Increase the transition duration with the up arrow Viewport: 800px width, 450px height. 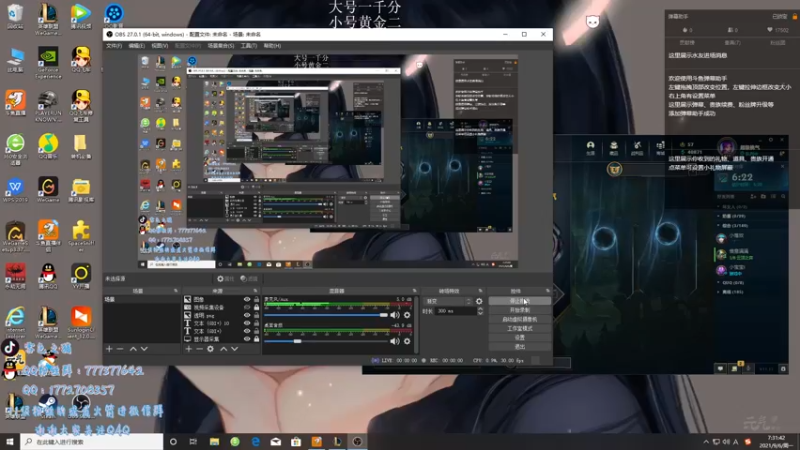point(480,309)
